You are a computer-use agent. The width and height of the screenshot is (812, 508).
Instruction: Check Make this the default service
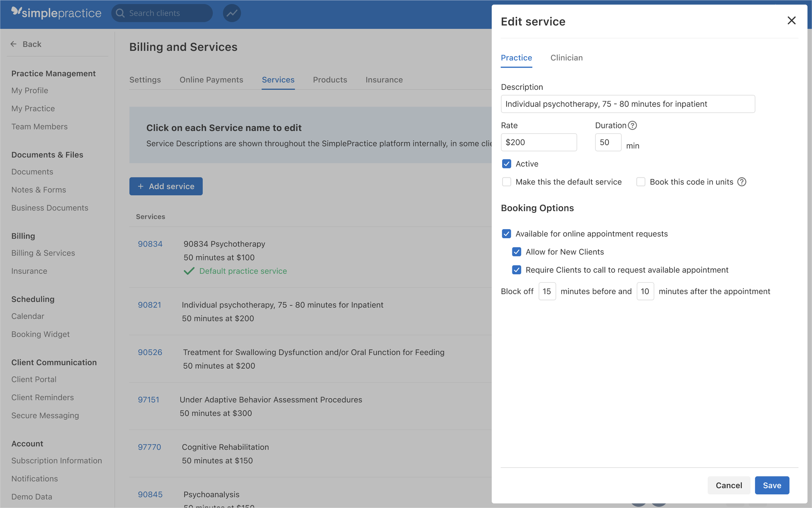(x=506, y=182)
